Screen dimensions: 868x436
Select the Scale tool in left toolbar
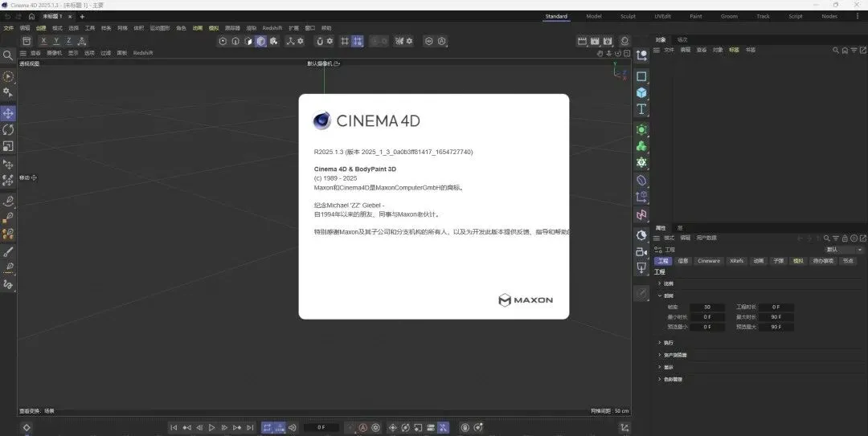click(x=8, y=147)
